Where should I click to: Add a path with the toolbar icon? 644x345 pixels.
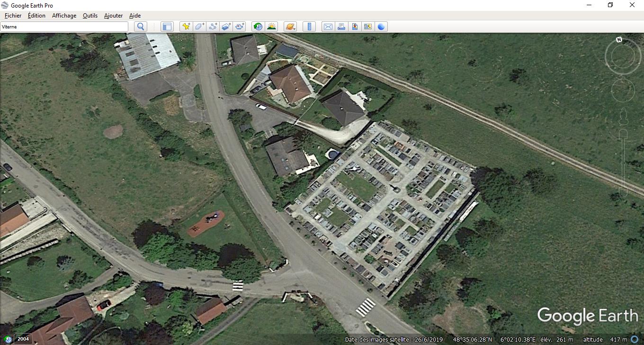[213, 27]
